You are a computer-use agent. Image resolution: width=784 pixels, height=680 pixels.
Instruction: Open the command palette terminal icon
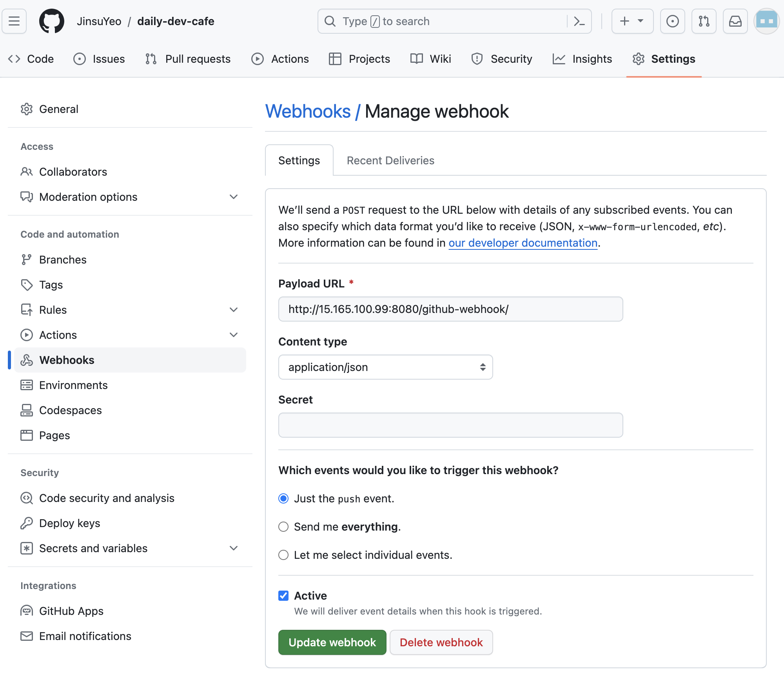579,21
